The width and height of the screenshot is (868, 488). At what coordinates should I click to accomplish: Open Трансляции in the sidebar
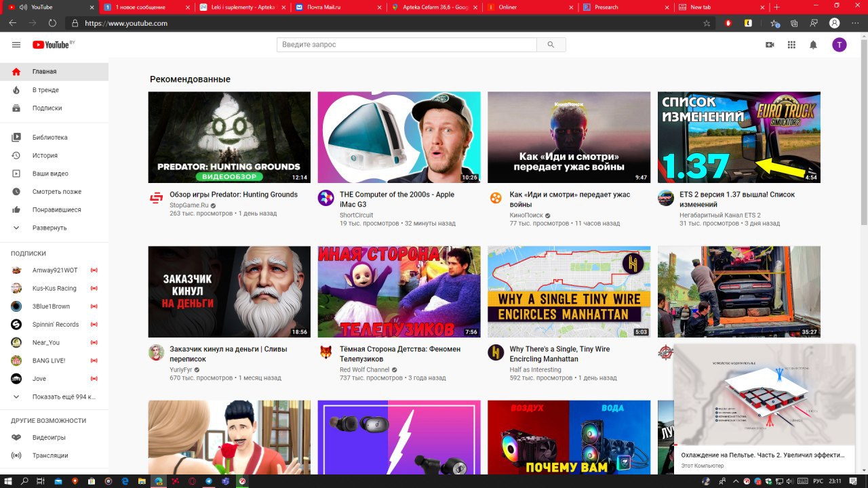pyautogui.click(x=54, y=455)
